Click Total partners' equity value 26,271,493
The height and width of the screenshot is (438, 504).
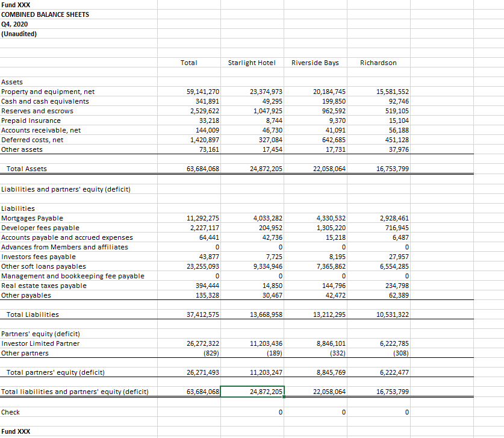(x=203, y=373)
